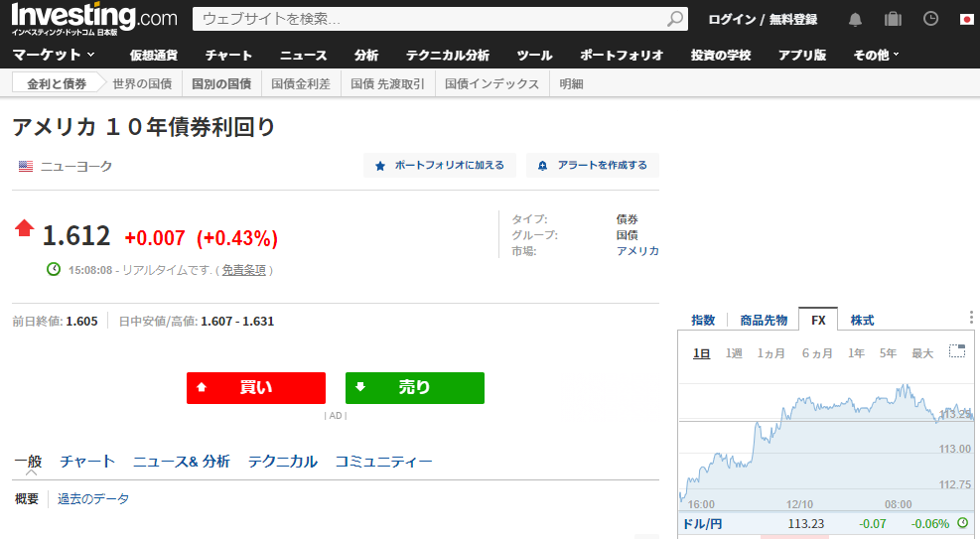
Task: Open the チャート top menu
Action: tap(228, 55)
